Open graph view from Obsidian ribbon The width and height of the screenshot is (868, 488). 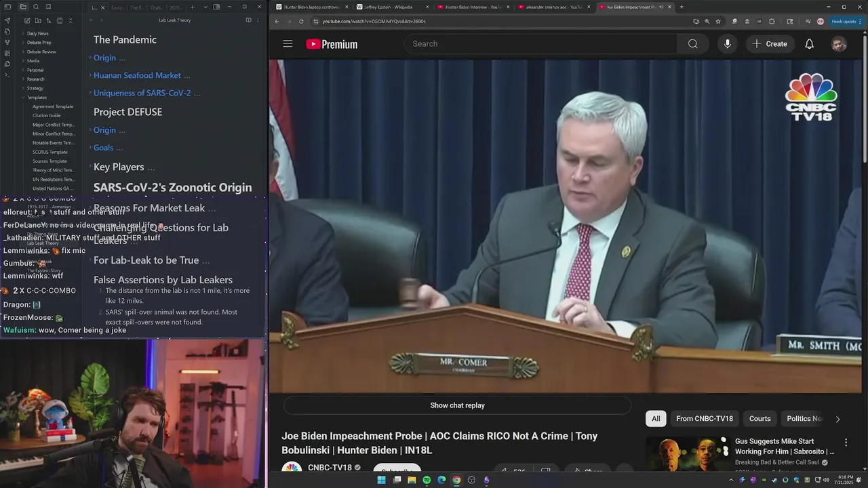(7, 42)
